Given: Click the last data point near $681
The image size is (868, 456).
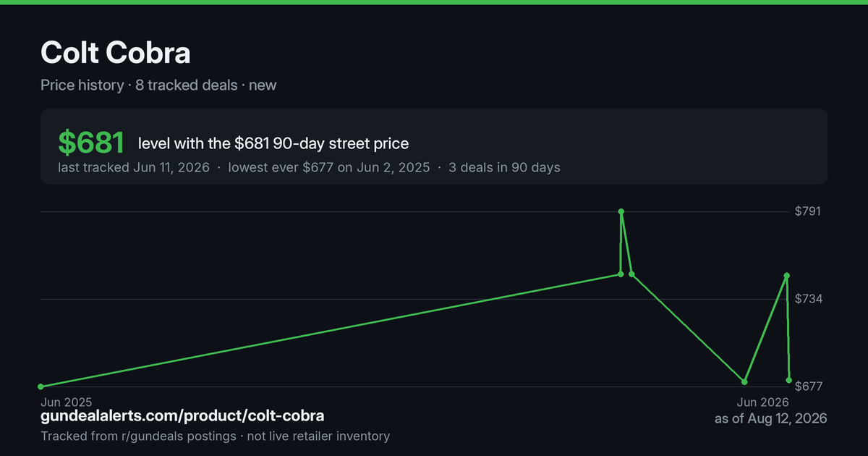Looking at the screenshot, I should pyautogui.click(x=789, y=380).
